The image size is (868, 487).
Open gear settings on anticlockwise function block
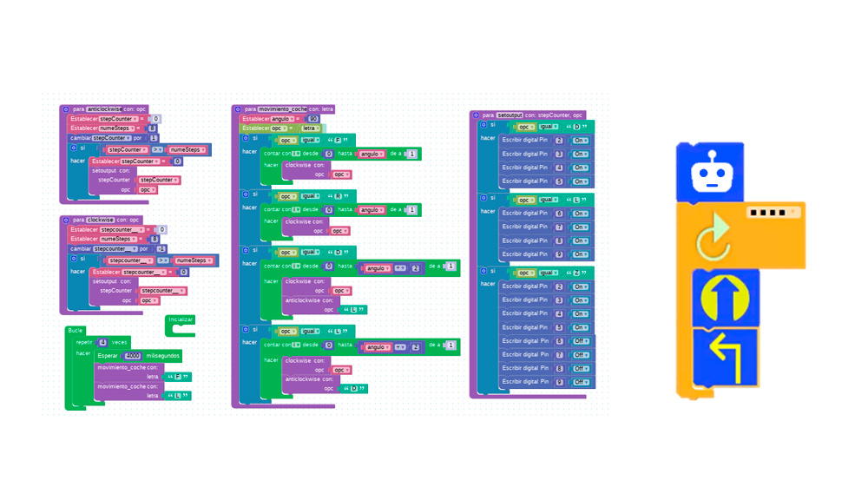coord(65,109)
